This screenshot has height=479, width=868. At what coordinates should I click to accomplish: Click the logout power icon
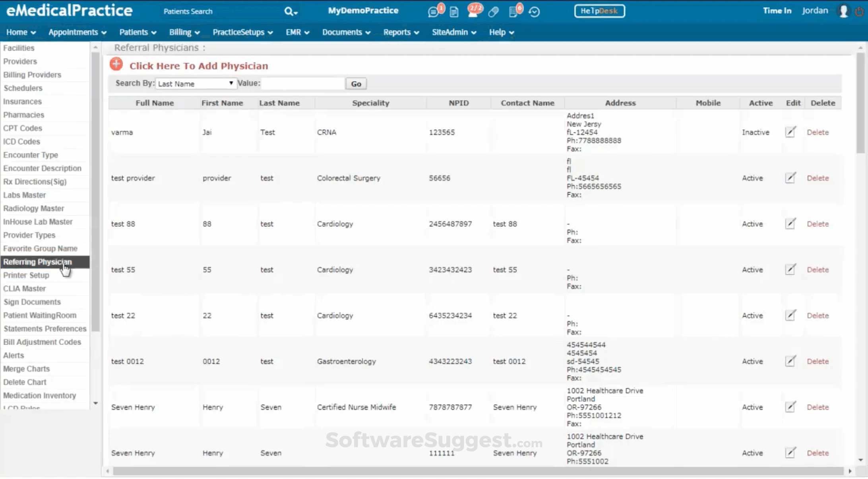pos(859,11)
